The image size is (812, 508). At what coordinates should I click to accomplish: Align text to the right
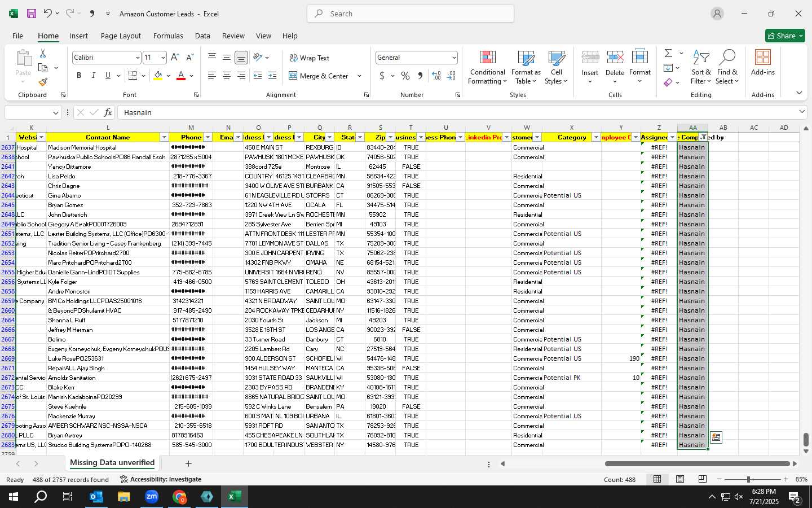[x=241, y=76]
